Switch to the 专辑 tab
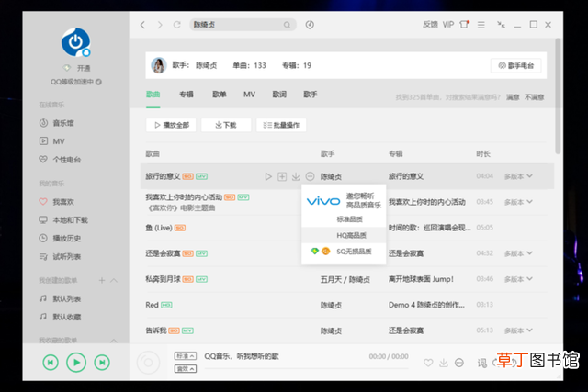The image size is (588, 392). click(187, 95)
